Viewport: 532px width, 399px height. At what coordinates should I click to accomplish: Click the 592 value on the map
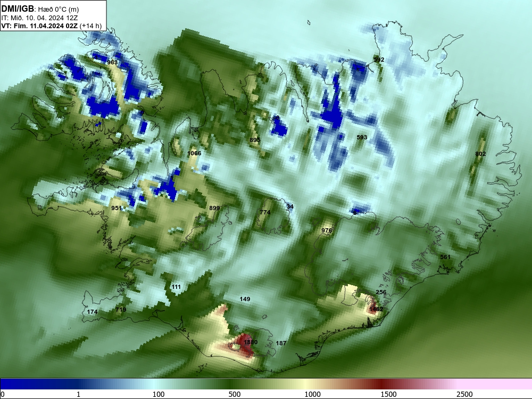379,60
